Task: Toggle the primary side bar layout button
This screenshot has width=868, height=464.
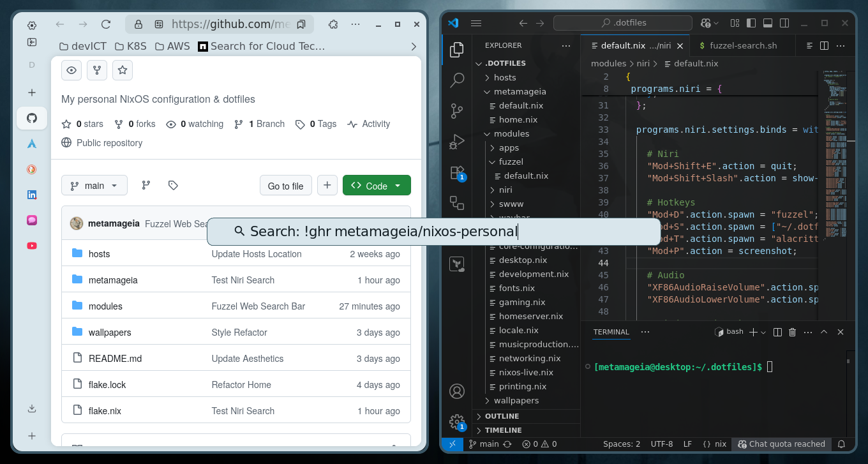Action: [x=751, y=23]
